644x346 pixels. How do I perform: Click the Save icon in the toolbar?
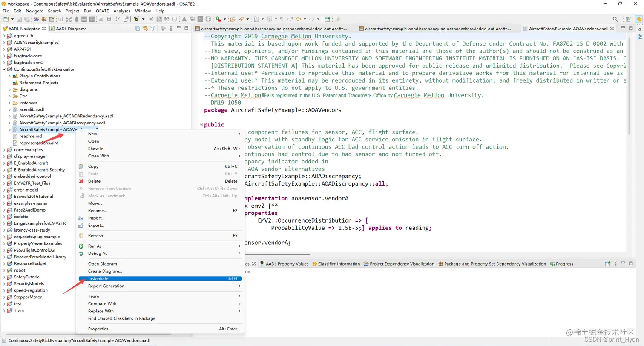click(19, 19)
